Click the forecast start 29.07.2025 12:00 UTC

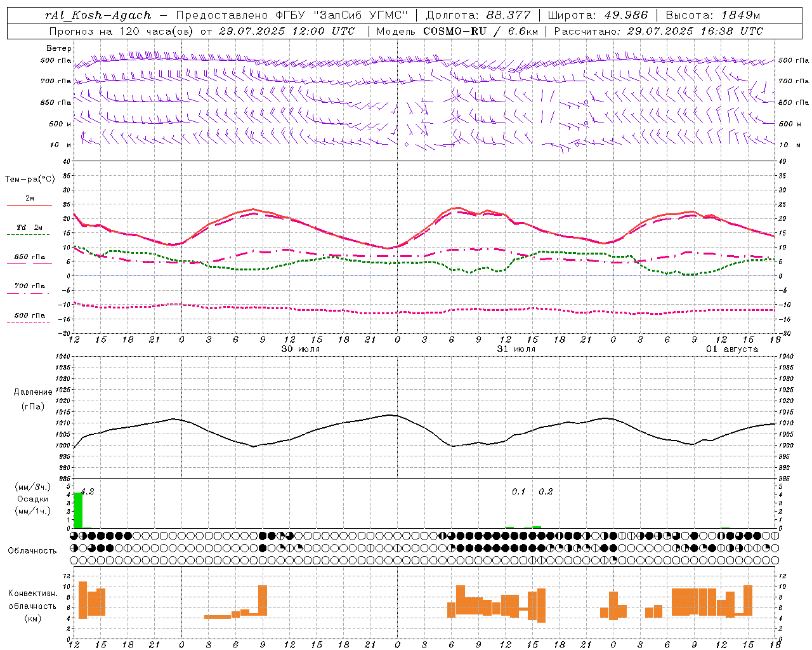coord(287,31)
